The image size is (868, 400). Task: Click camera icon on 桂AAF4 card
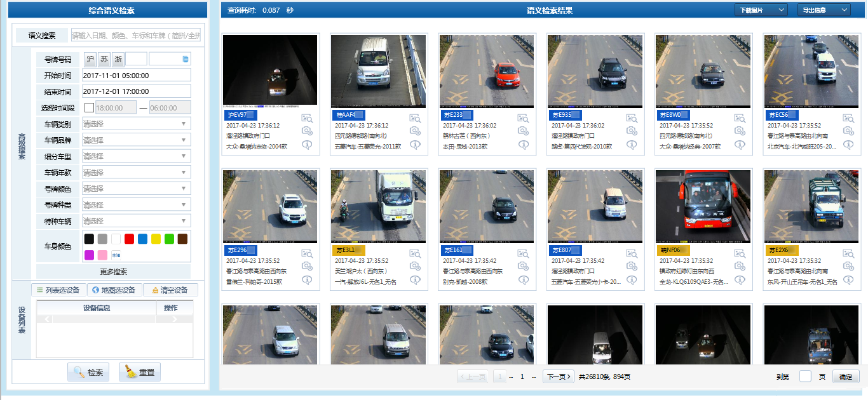416,131
